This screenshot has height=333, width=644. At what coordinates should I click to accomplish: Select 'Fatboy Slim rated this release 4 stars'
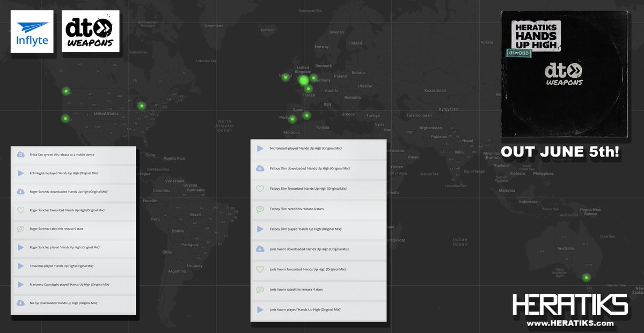(x=297, y=209)
